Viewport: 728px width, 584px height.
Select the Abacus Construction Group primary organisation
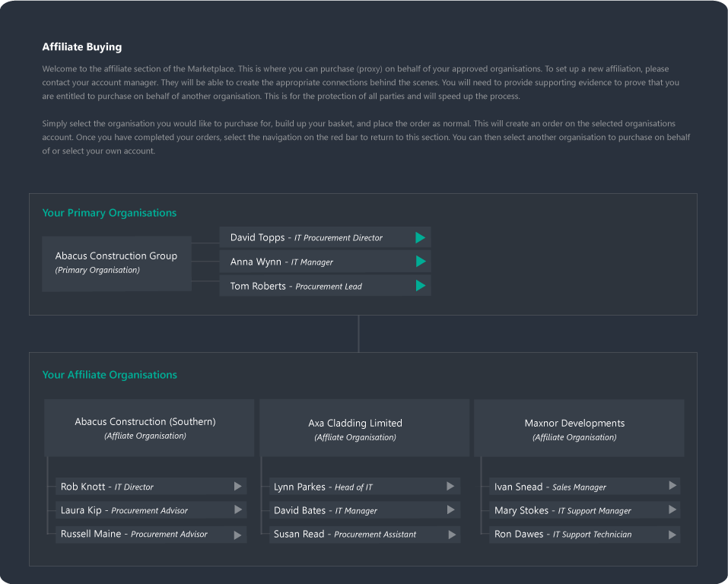(116, 262)
